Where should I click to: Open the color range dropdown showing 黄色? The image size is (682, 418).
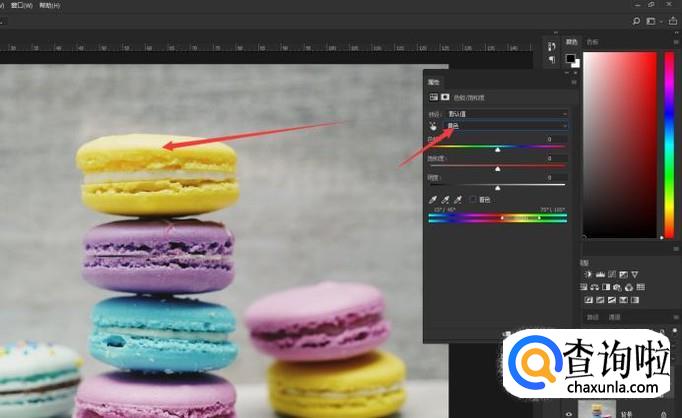[x=506, y=126]
